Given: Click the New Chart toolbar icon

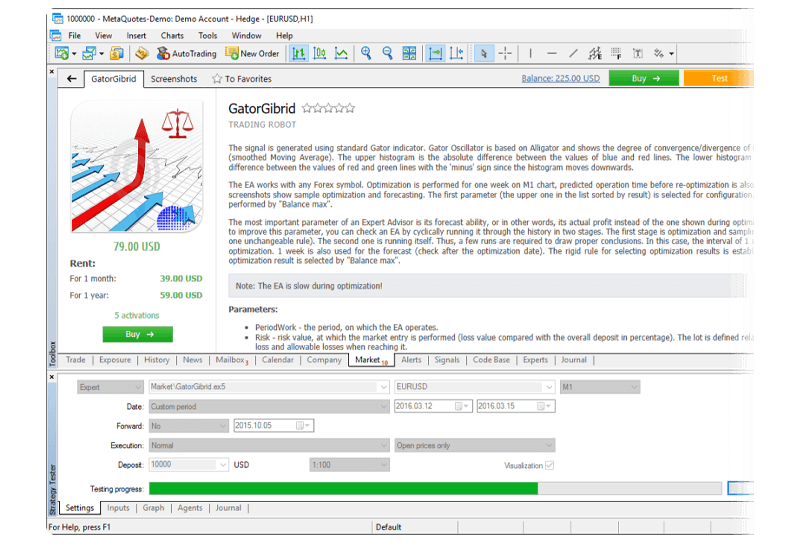Looking at the screenshot, I should pyautogui.click(x=62, y=53).
